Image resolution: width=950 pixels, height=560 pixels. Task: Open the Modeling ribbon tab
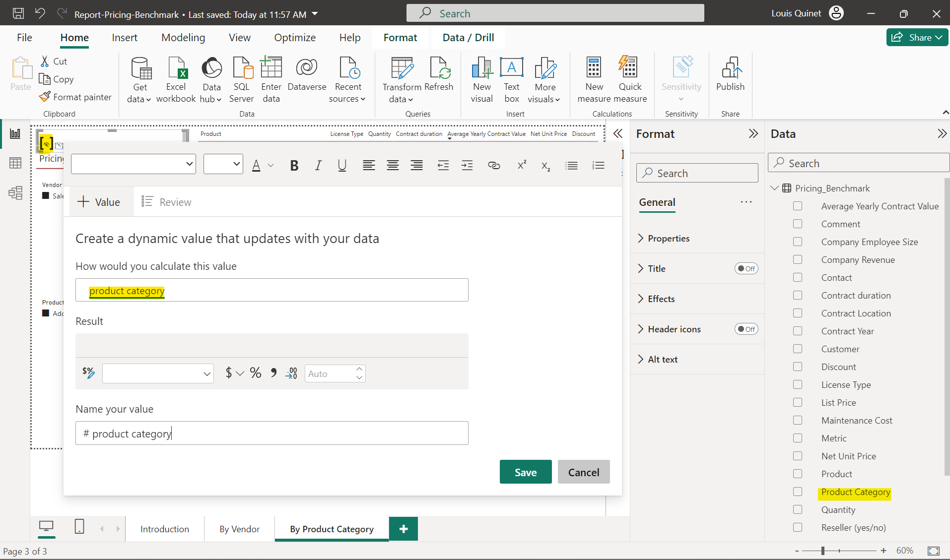coord(183,38)
